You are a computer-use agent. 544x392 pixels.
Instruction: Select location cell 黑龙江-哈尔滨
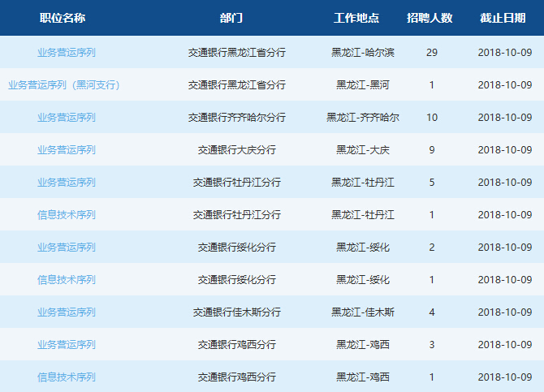pos(363,53)
